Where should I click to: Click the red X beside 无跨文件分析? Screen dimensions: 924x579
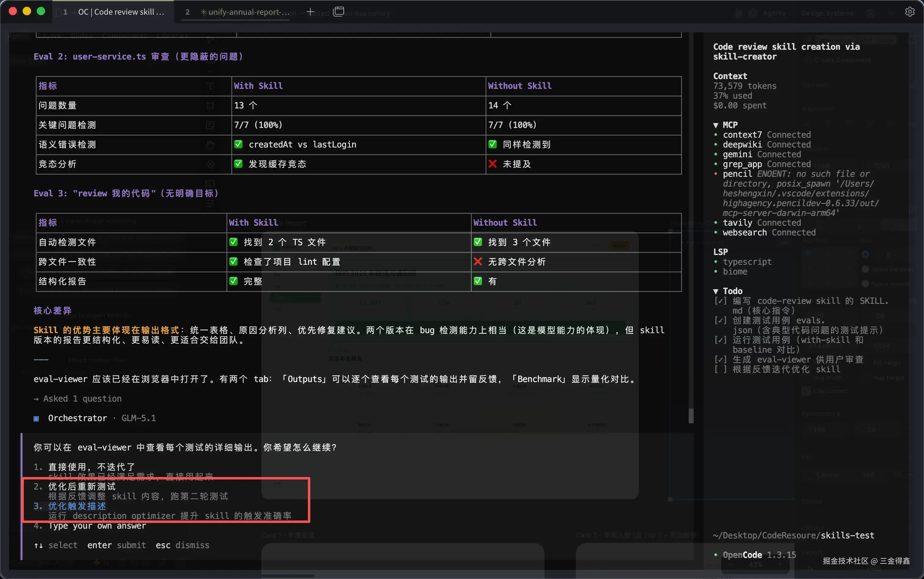pos(478,261)
